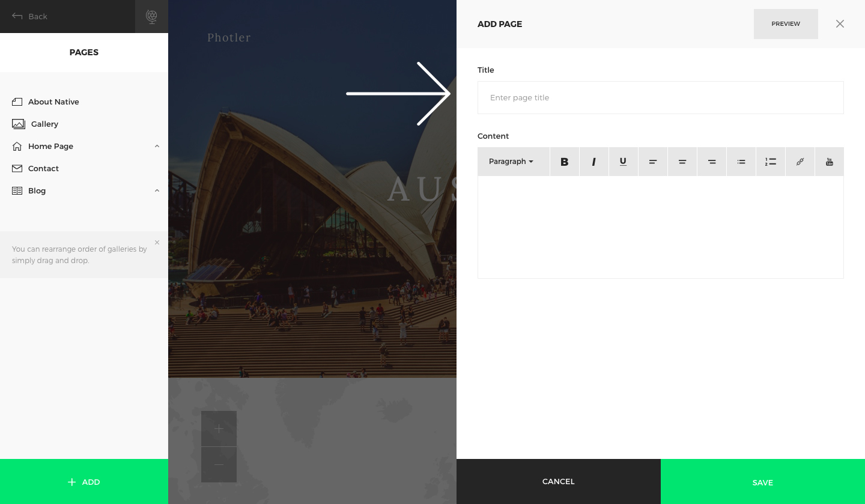Insert a hyperlink
This screenshot has height=504, width=865.
click(800, 162)
